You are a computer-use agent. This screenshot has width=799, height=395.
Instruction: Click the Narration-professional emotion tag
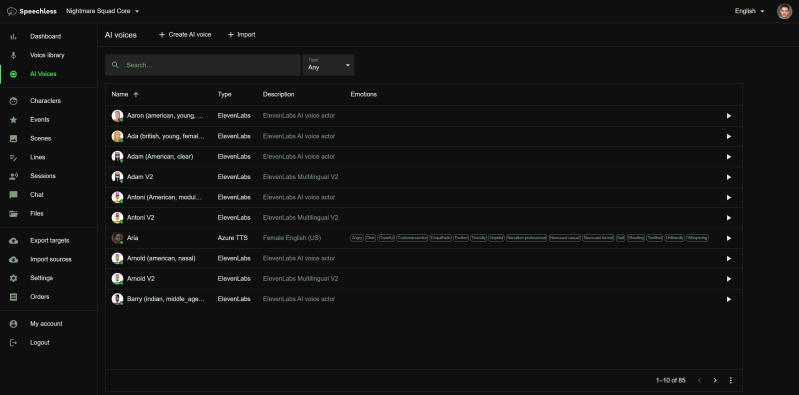526,238
